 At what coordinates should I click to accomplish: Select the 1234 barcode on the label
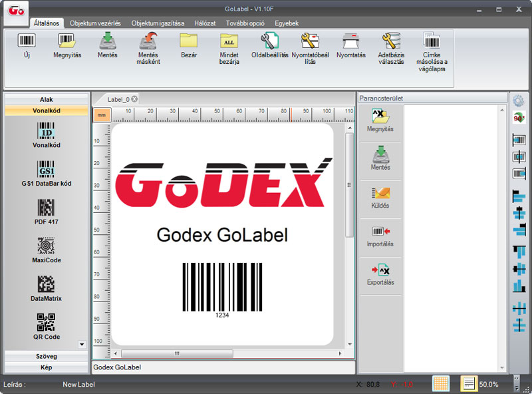click(x=222, y=290)
